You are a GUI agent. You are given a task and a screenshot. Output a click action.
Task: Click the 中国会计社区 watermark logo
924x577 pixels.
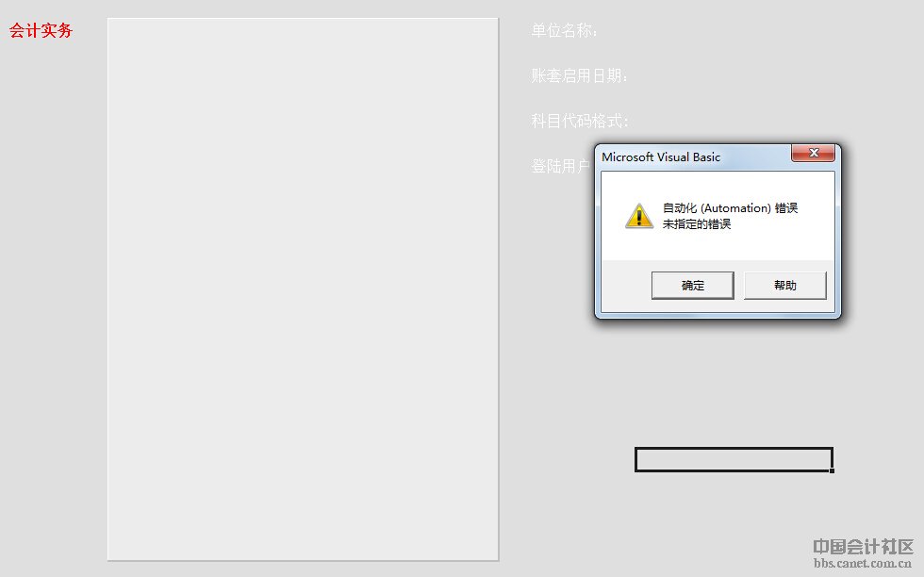point(864,546)
